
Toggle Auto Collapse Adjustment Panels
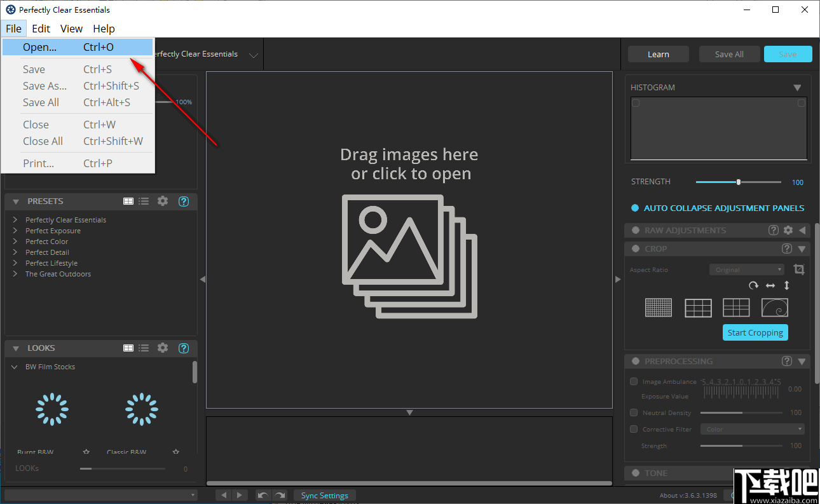[634, 208]
